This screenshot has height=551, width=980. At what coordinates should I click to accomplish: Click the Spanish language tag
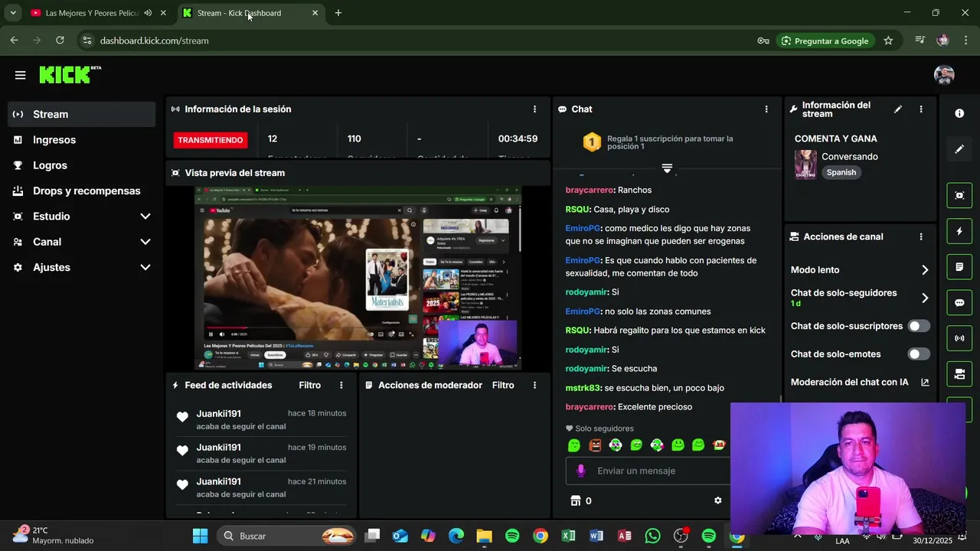[841, 172]
